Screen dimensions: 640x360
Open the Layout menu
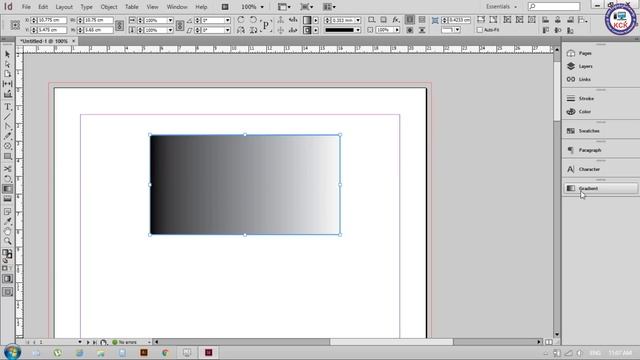[x=64, y=7]
